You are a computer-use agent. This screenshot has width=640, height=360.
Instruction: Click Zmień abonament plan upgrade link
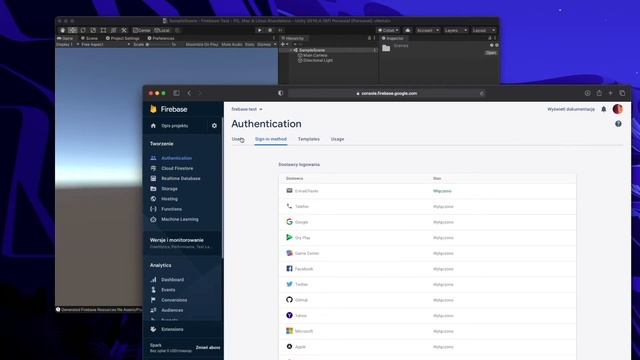click(208, 348)
